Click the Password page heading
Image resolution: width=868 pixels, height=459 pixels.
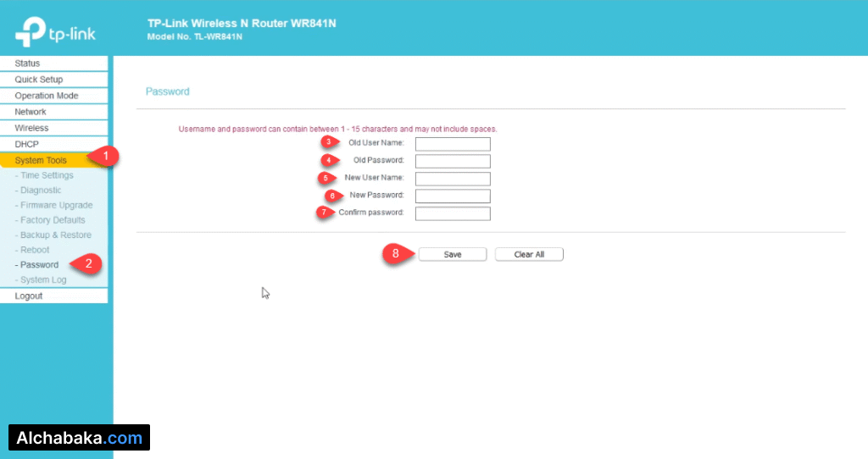pyautogui.click(x=167, y=91)
